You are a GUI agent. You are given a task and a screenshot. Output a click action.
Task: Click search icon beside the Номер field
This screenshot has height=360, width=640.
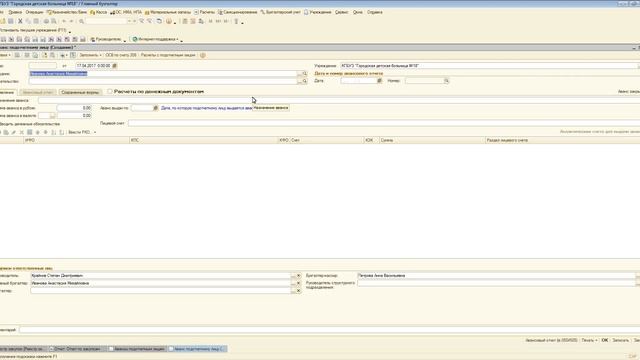(x=447, y=81)
